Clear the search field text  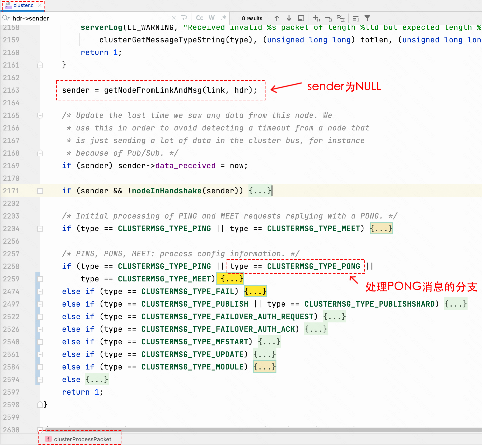pos(174,18)
